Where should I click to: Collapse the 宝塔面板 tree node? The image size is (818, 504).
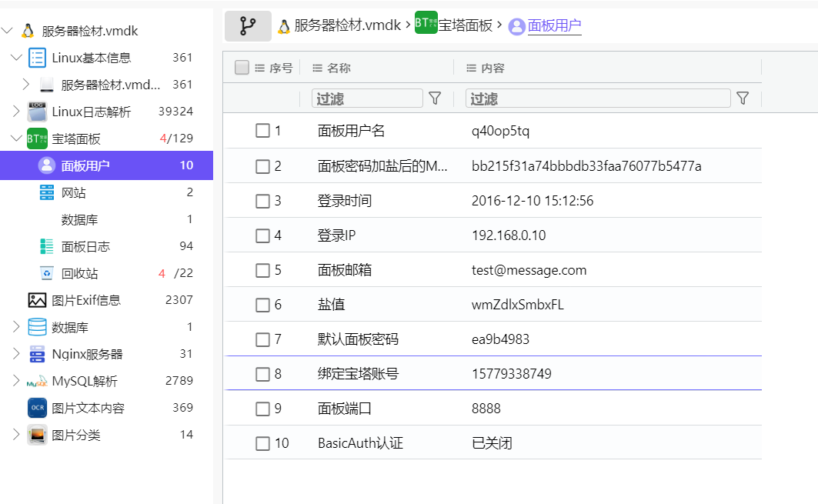pyautogui.click(x=16, y=139)
